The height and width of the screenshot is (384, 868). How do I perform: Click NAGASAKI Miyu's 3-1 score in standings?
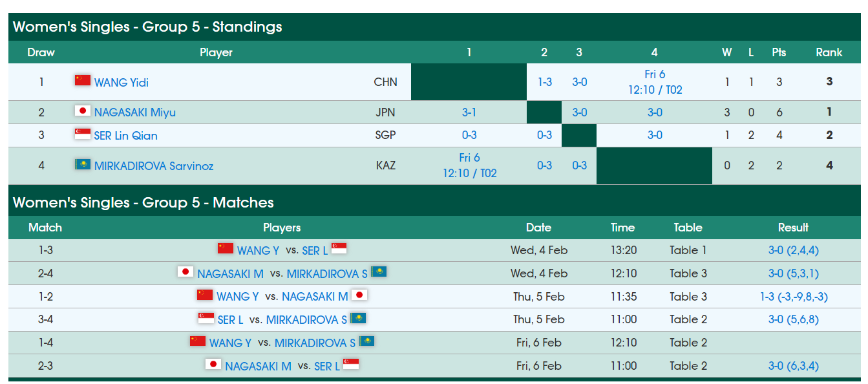pos(469,112)
